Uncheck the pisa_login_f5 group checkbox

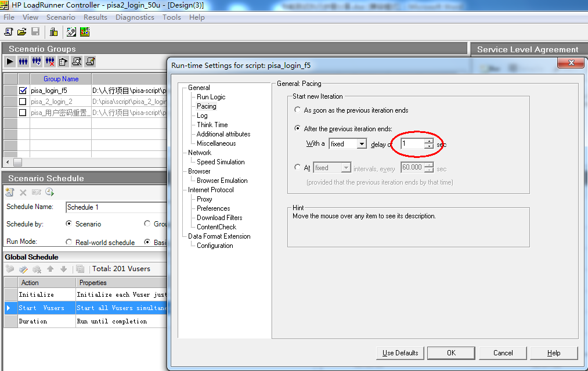pyautogui.click(x=23, y=91)
